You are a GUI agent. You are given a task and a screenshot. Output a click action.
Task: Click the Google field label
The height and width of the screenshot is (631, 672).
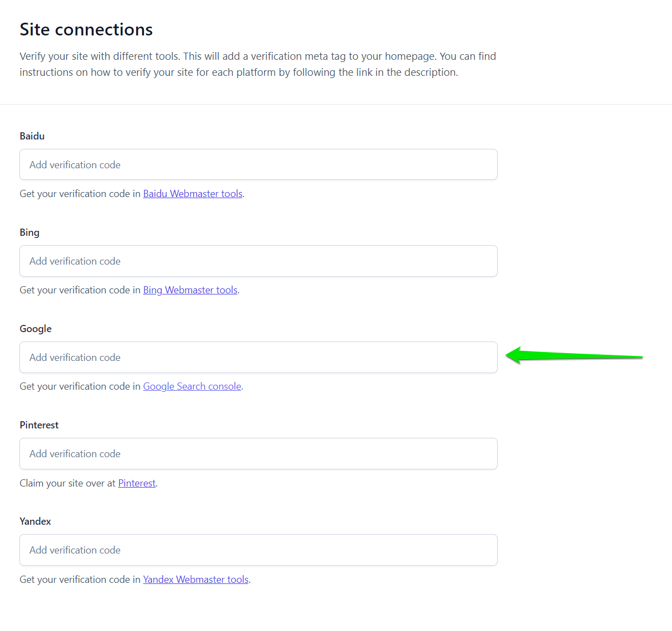(x=35, y=329)
